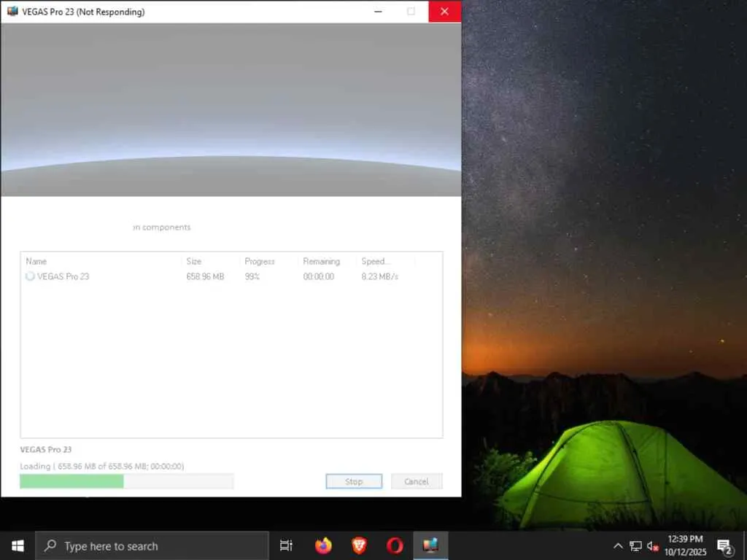
Task: Click the 658.96 MB size value
Action: (x=205, y=276)
